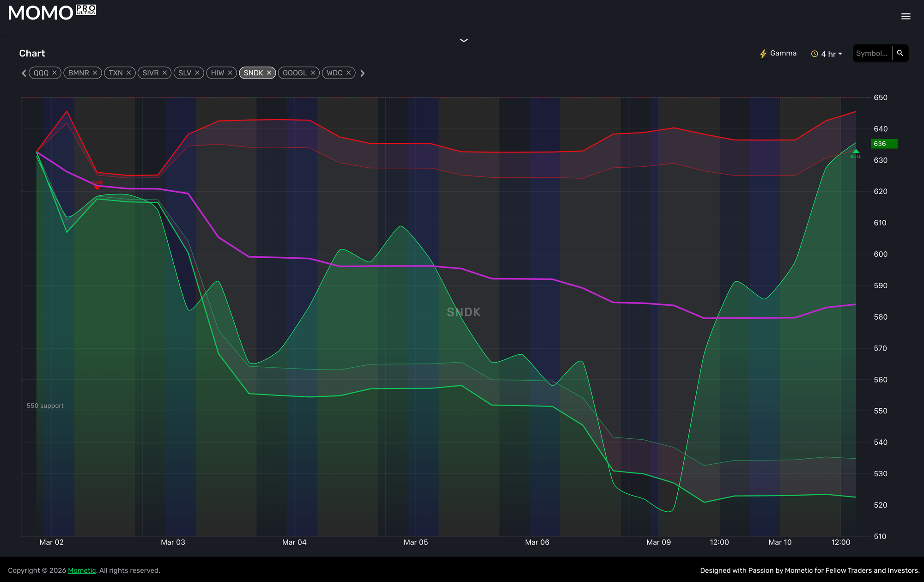Expand the collapsed top panel chevron
The image size is (924, 582).
(464, 41)
